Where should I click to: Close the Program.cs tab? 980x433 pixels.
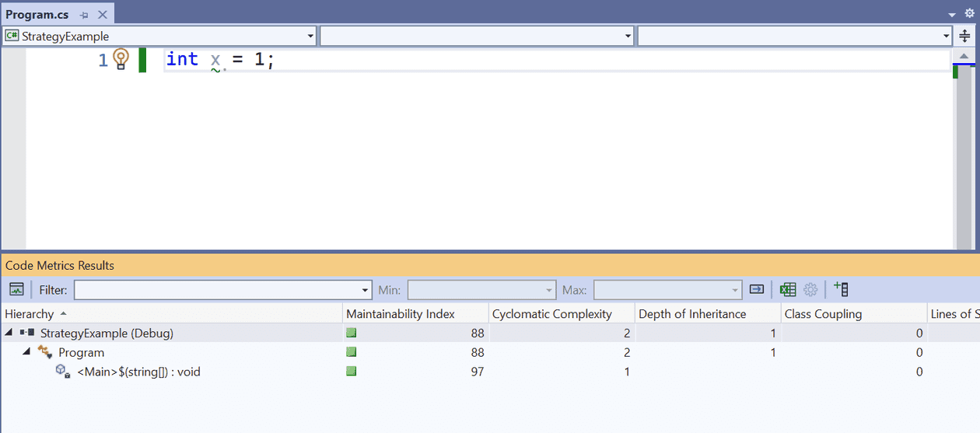coord(102,15)
